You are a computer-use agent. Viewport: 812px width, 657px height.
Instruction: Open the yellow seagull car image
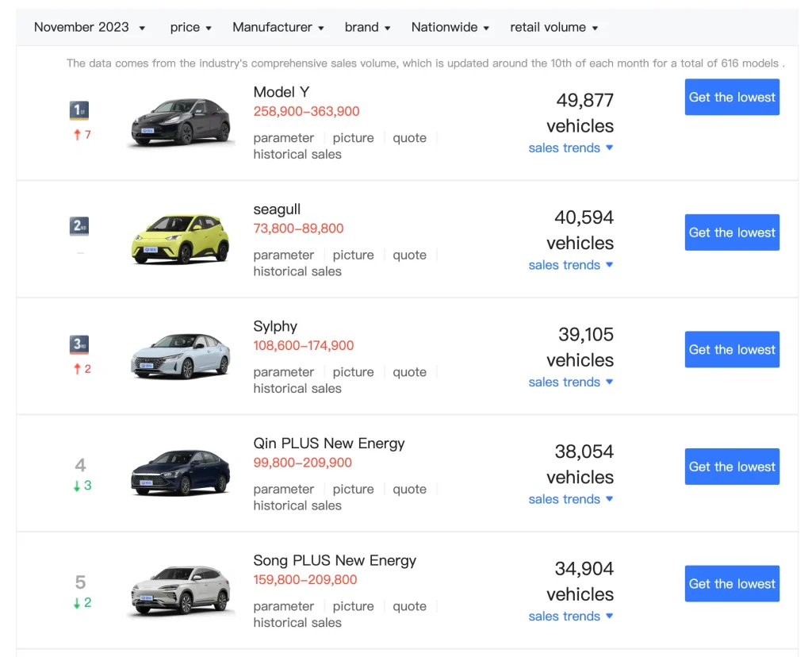coord(181,239)
